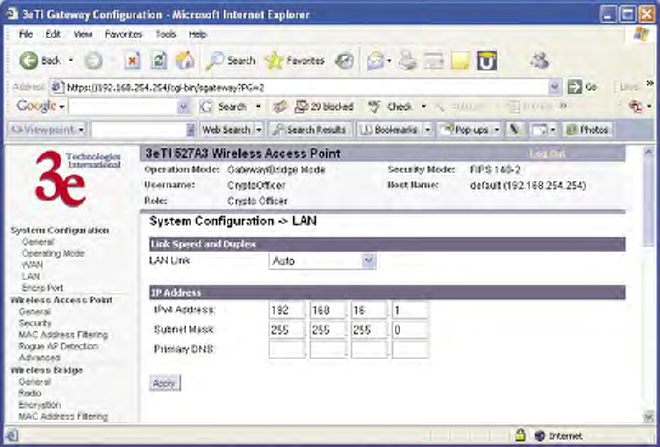The image size is (660, 447).
Task: Click the Apply button
Action: point(165,383)
